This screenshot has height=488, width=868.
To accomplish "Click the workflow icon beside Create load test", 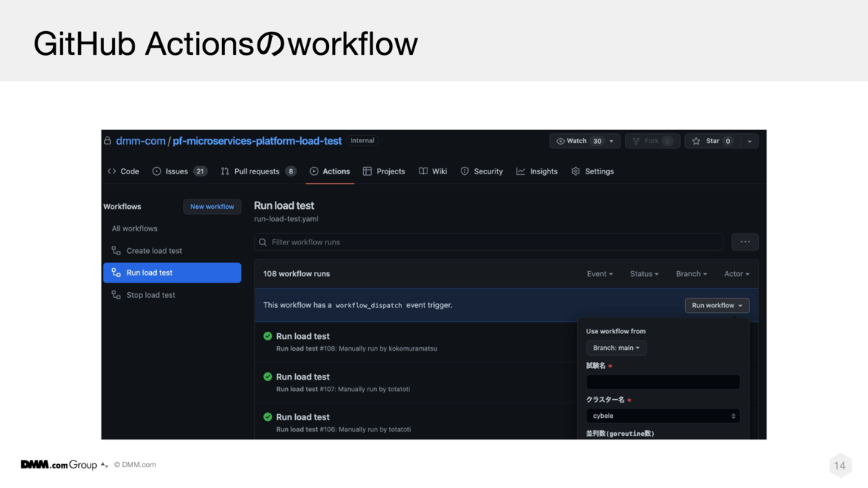I will 116,251.
